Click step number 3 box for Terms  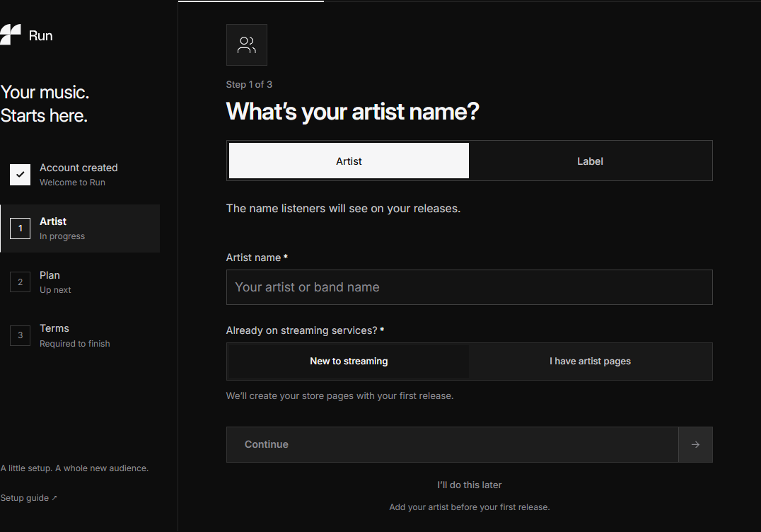tap(21, 335)
